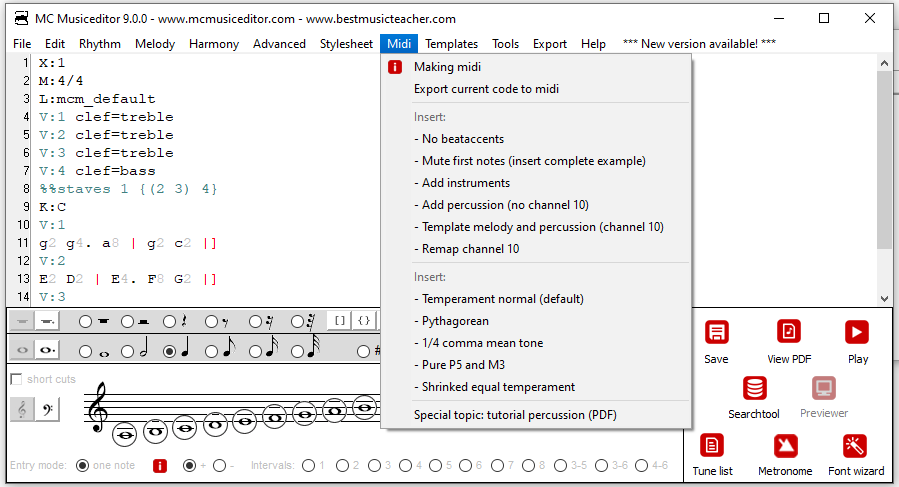Click the Save icon
This screenshot has width=899, height=487.
pos(716,332)
